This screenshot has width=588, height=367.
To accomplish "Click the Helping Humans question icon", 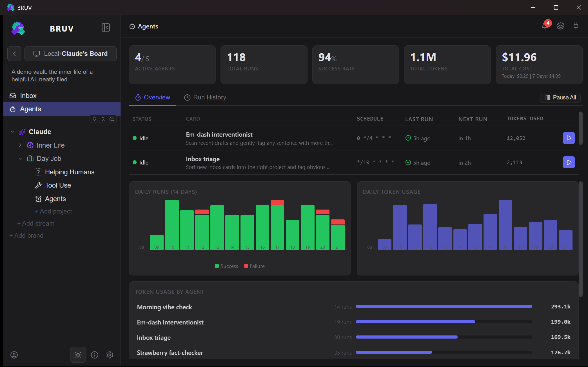I will tap(38, 172).
